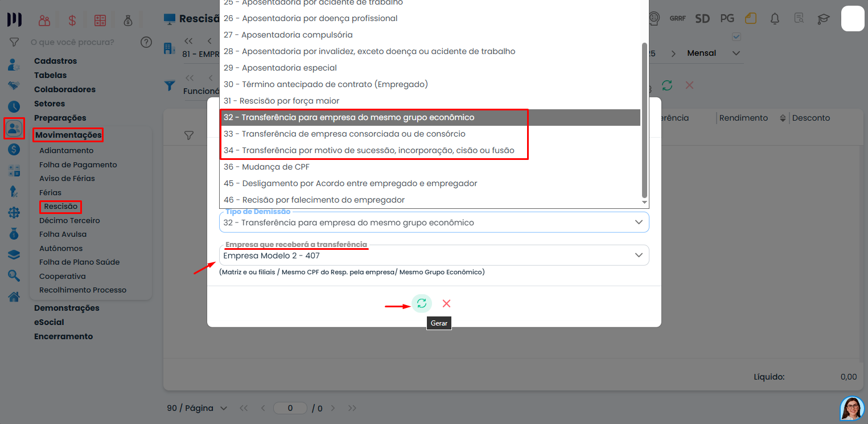Expand the Cadastros menu section
The image size is (868, 424).
click(x=55, y=61)
